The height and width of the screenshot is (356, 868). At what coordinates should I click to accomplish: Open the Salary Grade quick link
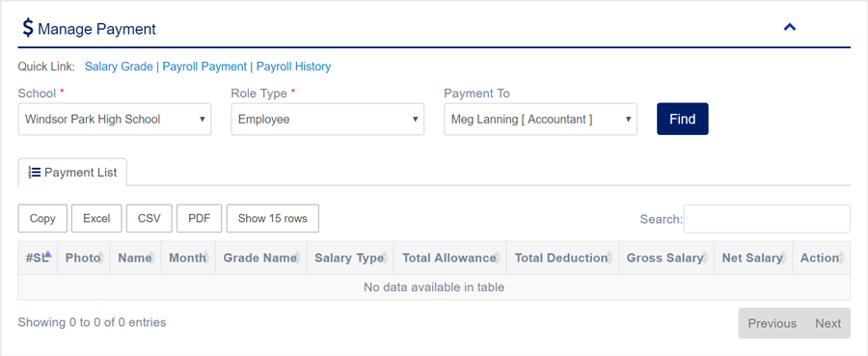pyautogui.click(x=119, y=67)
